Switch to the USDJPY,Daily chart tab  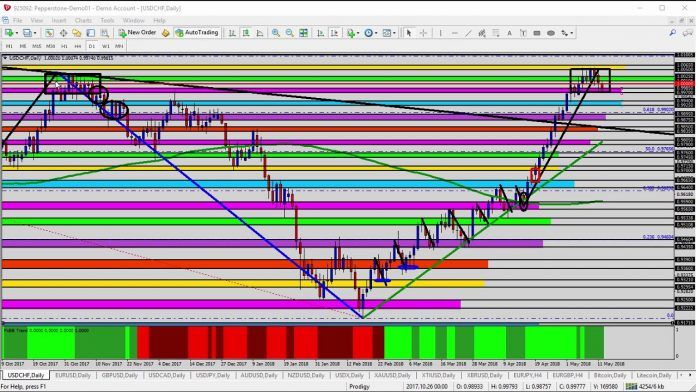213,376
